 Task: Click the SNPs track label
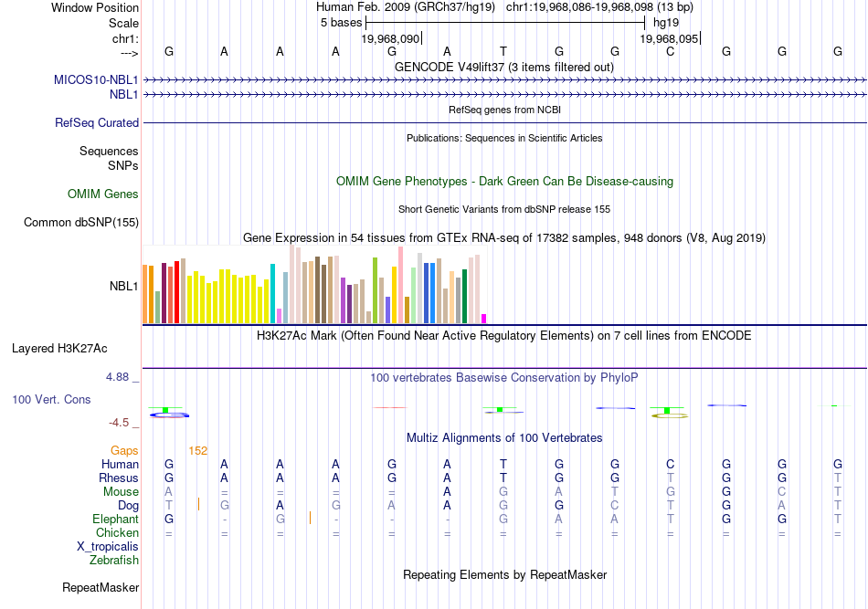point(123,165)
